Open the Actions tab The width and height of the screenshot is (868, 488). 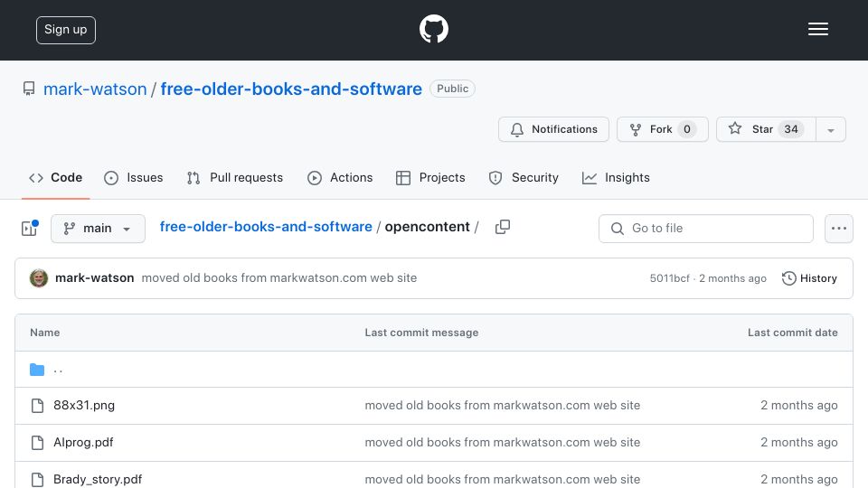point(340,178)
